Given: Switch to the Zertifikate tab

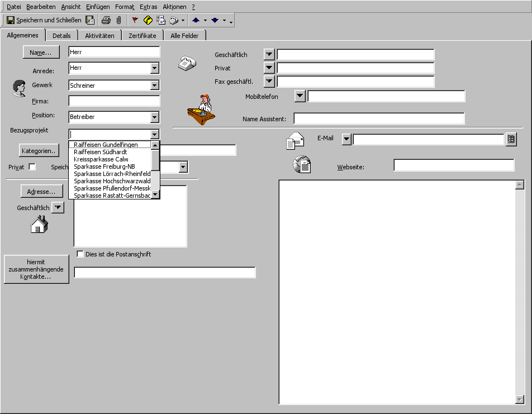Looking at the screenshot, I should pyautogui.click(x=142, y=36).
